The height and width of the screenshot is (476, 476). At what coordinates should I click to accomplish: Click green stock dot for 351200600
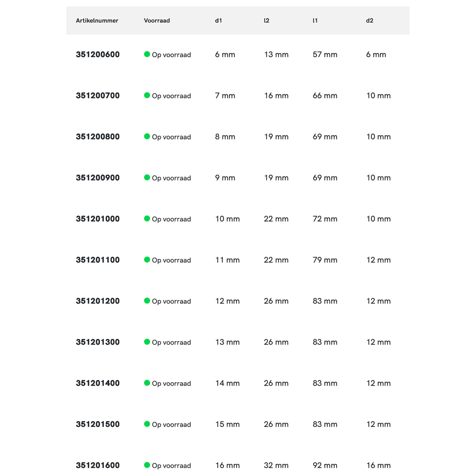click(x=147, y=54)
